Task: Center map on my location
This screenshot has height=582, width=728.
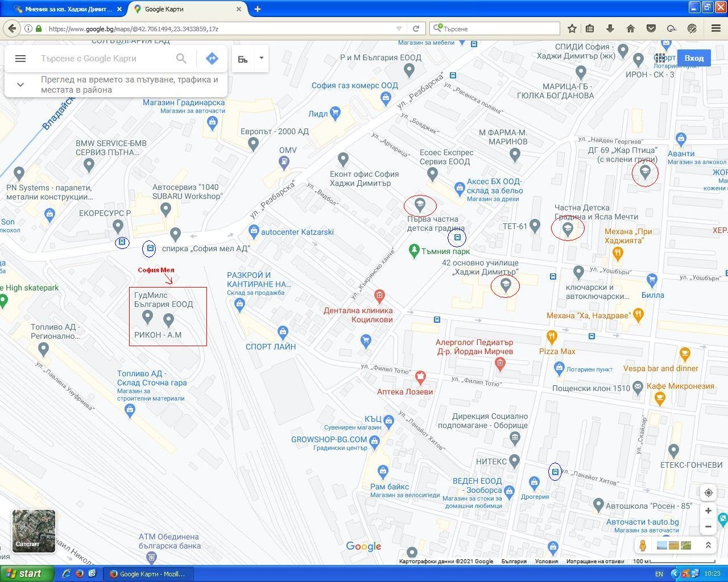Action: [708, 493]
